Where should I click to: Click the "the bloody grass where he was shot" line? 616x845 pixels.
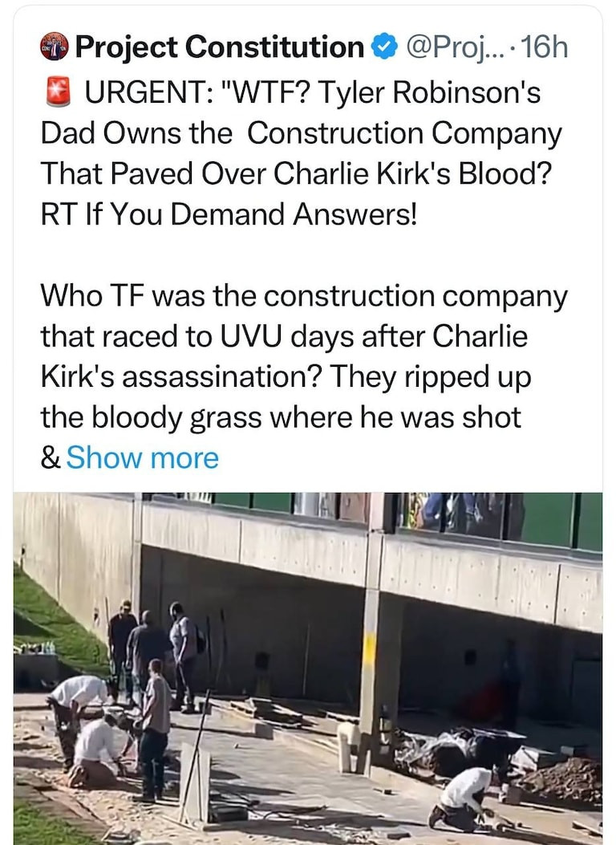[x=281, y=417]
